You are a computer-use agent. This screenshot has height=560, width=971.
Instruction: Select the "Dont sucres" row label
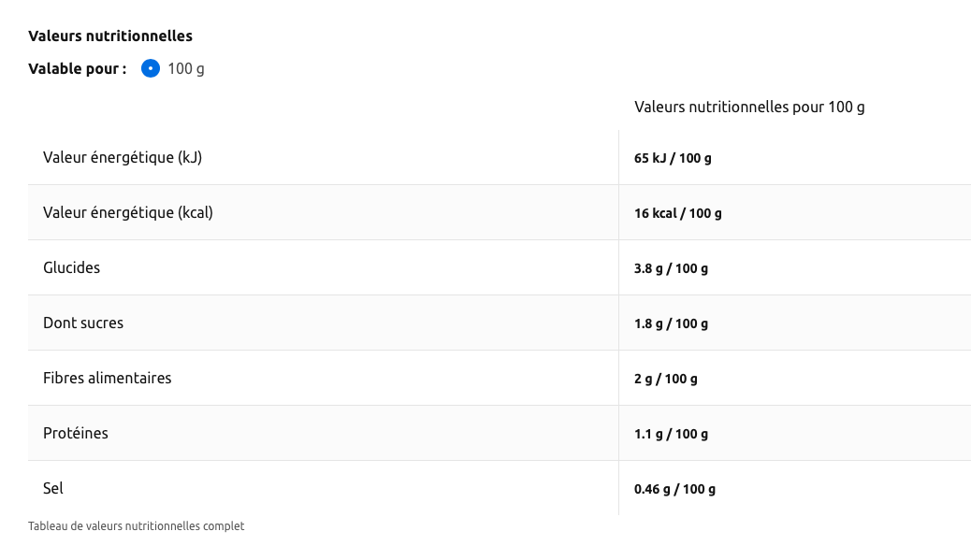(83, 323)
